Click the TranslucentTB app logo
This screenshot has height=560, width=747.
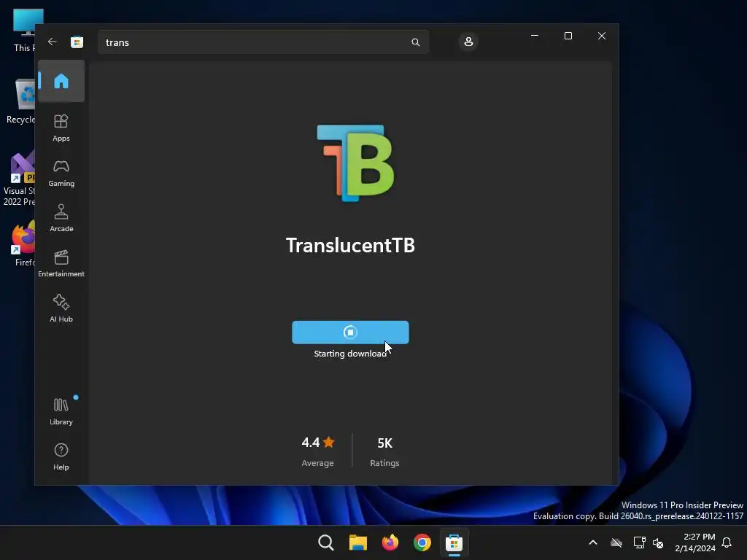(355, 163)
